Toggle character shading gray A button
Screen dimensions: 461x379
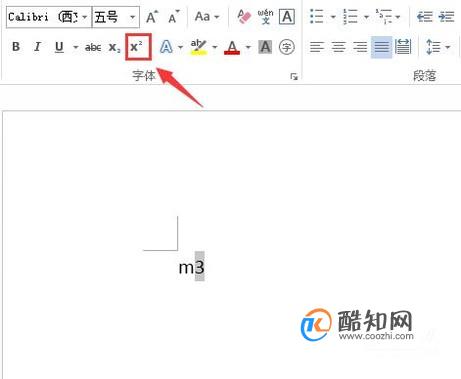(x=265, y=47)
